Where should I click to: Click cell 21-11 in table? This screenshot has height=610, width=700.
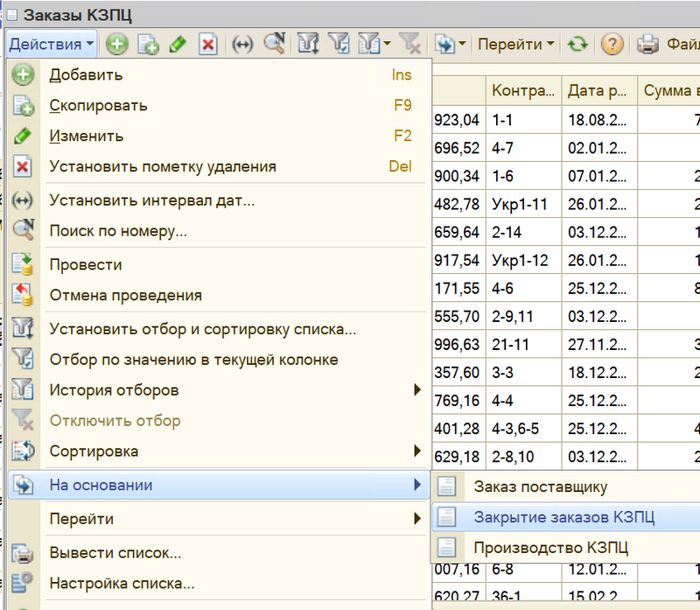523,345
